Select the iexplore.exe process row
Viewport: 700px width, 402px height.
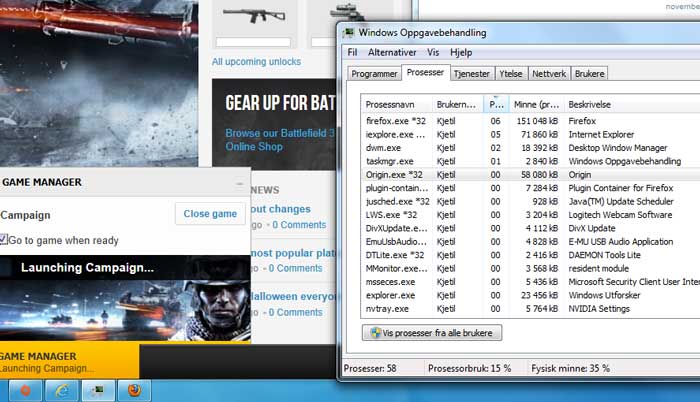531,134
